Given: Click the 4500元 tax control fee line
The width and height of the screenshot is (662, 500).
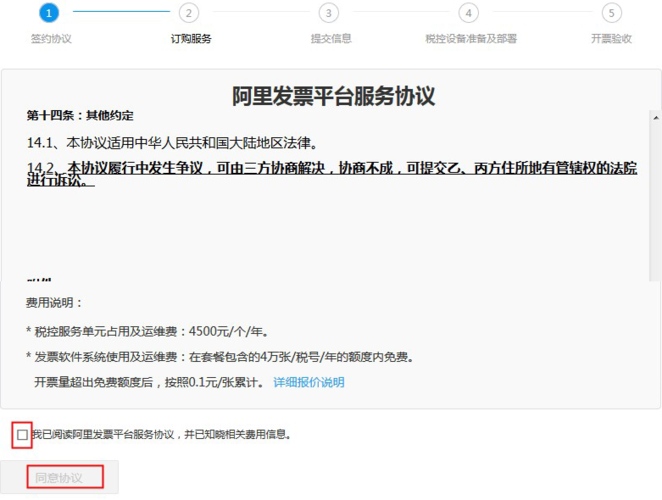Looking at the screenshot, I should pyautogui.click(x=147, y=331).
